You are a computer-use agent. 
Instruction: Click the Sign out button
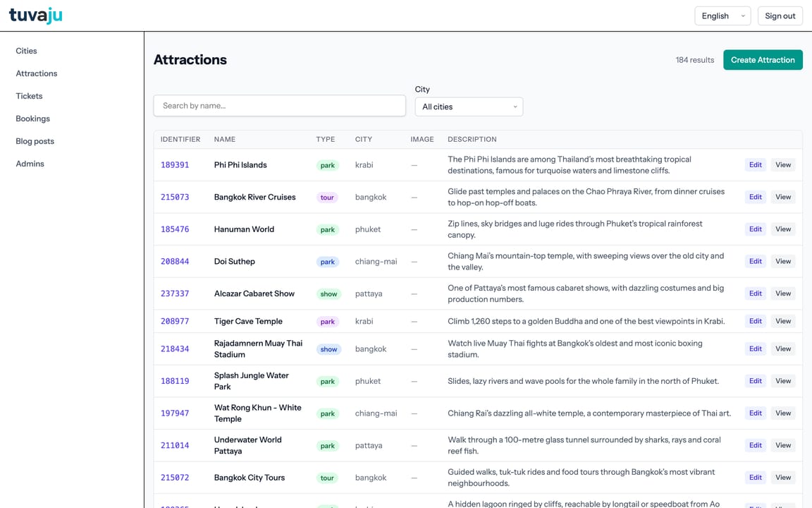pyautogui.click(x=780, y=16)
